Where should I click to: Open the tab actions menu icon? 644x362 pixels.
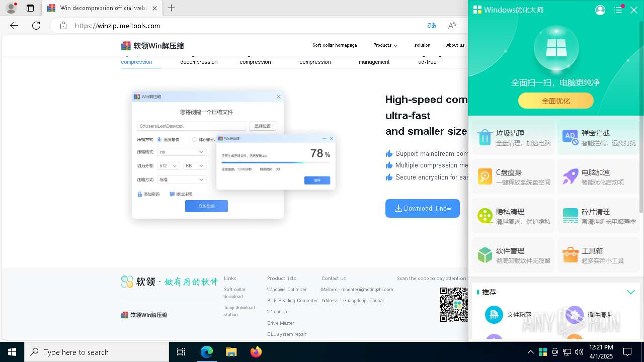(30, 8)
